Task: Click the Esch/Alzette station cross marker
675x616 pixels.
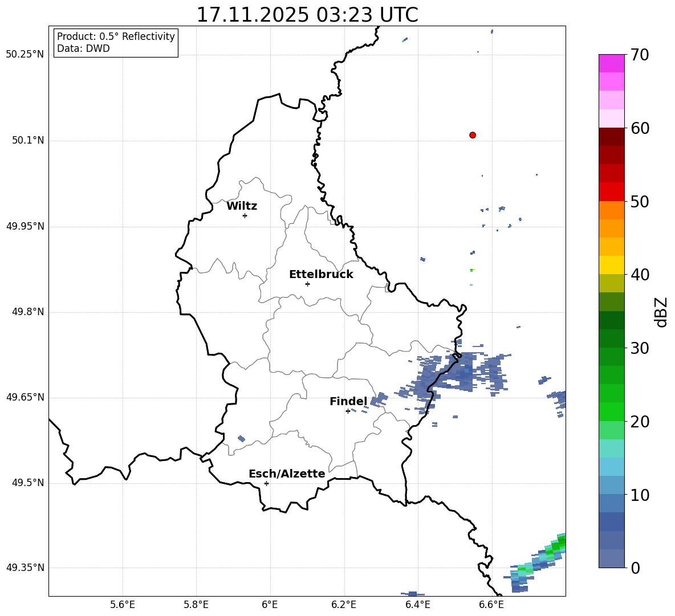Action: tap(266, 483)
